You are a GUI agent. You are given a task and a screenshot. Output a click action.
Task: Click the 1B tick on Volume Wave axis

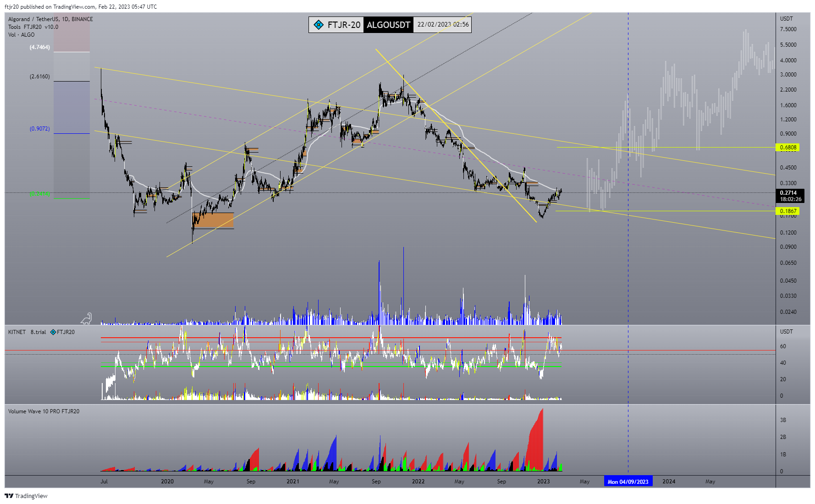click(783, 455)
